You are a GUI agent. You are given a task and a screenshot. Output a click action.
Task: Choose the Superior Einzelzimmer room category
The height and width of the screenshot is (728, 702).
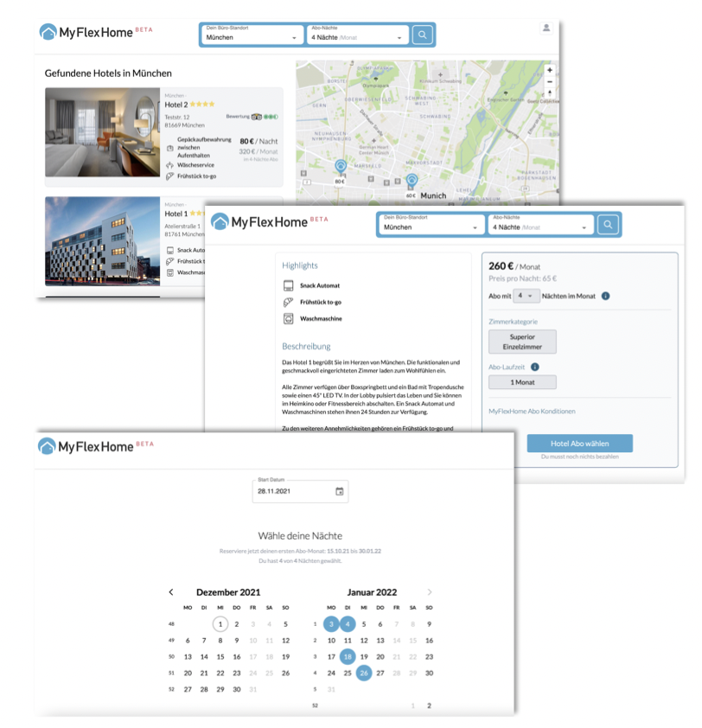coord(522,342)
